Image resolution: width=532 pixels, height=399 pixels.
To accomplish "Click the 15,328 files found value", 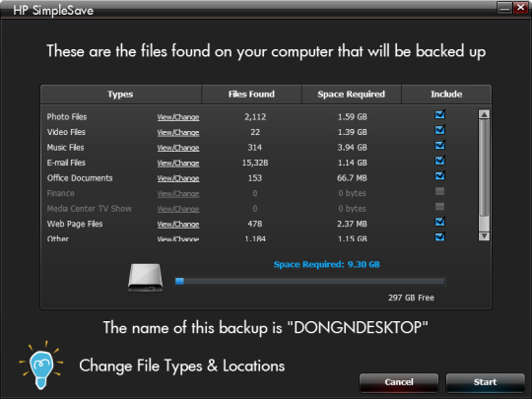I will click(255, 163).
